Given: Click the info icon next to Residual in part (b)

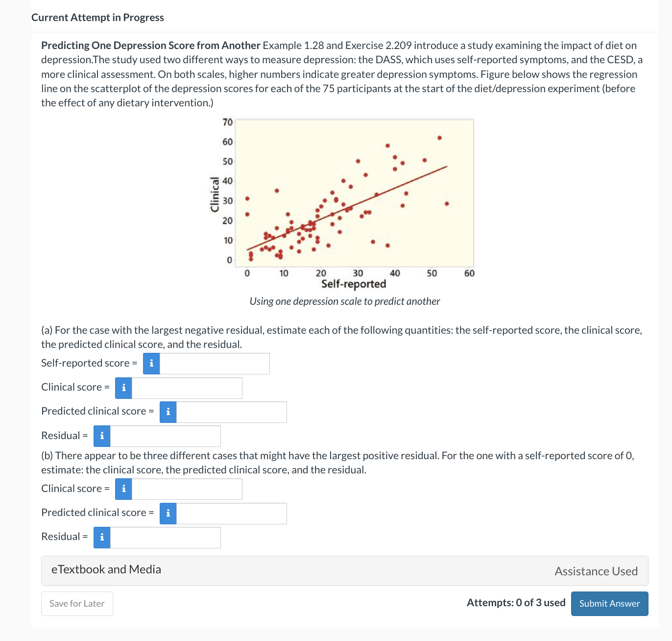Looking at the screenshot, I should coord(101,537).
